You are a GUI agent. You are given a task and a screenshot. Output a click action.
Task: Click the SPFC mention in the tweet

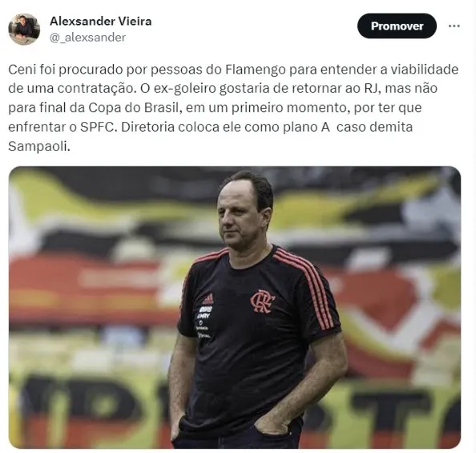tap(99, 127)
